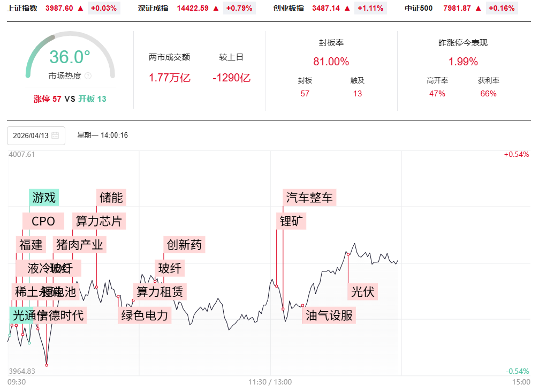Select the 游戏 sector tag

tap(44, 198)
